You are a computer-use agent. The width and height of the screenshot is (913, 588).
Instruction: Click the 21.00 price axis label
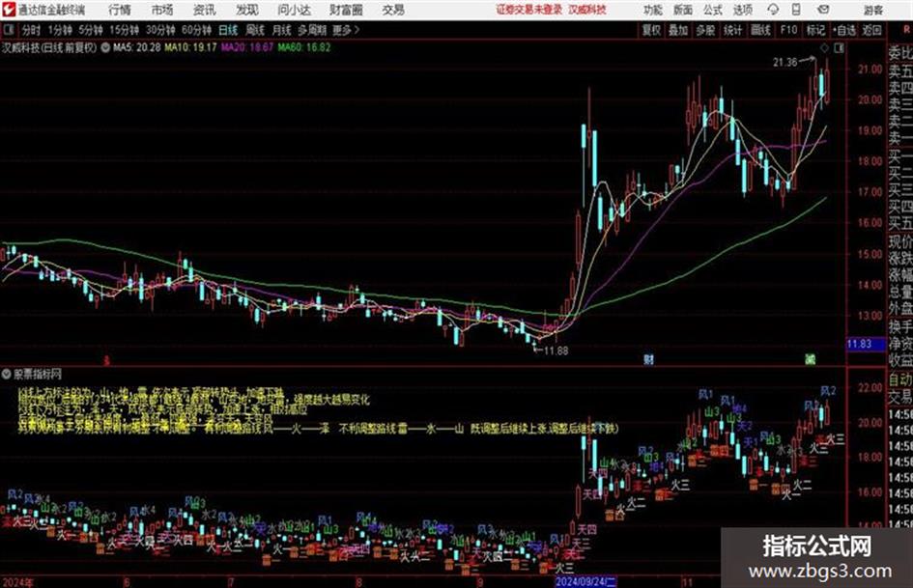point(870,69)
